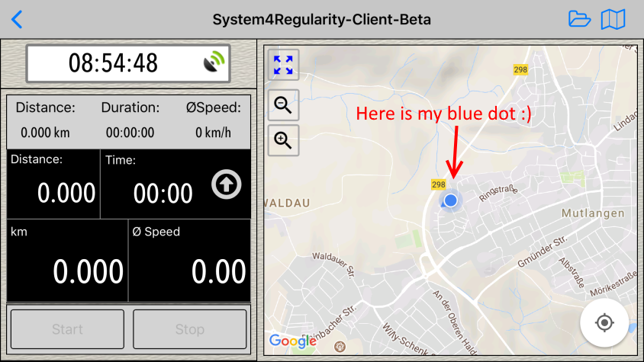Open the map icon in header
The height and width of the screenshot is (362, 644).
[613, 19]
